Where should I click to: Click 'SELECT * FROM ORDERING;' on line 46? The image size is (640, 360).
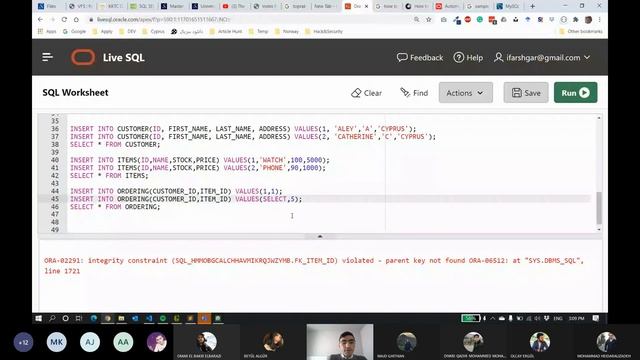(x=115, y=207)
